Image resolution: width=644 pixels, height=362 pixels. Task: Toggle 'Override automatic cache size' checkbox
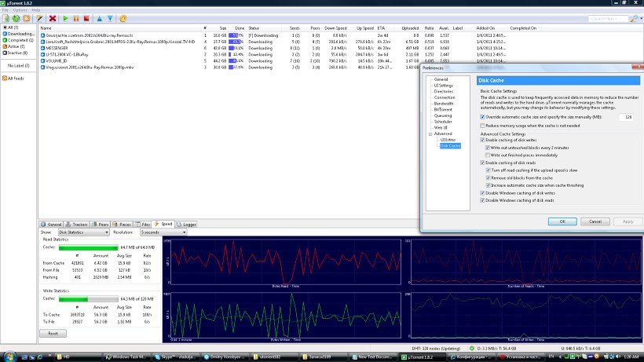[x=483, y=116]
